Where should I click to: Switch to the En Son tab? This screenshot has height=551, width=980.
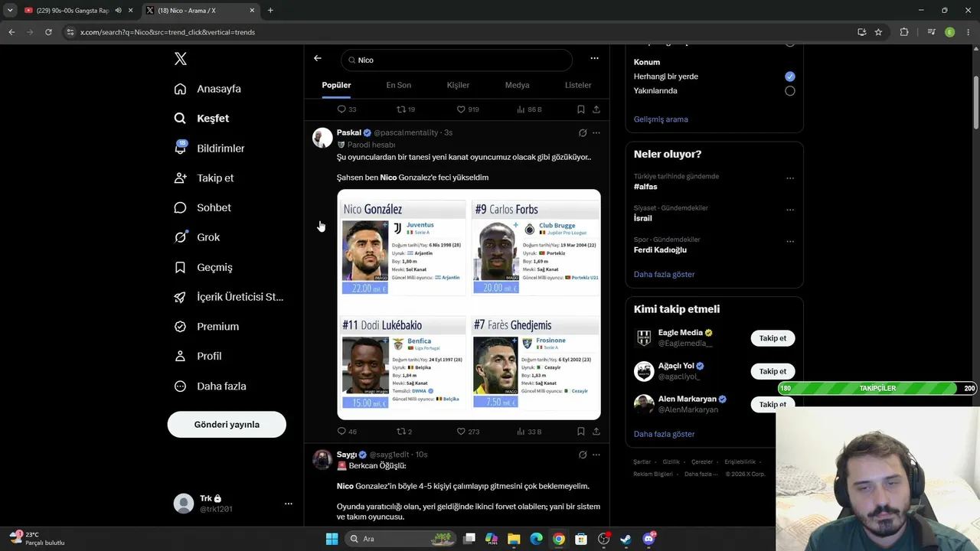point(398,85)
